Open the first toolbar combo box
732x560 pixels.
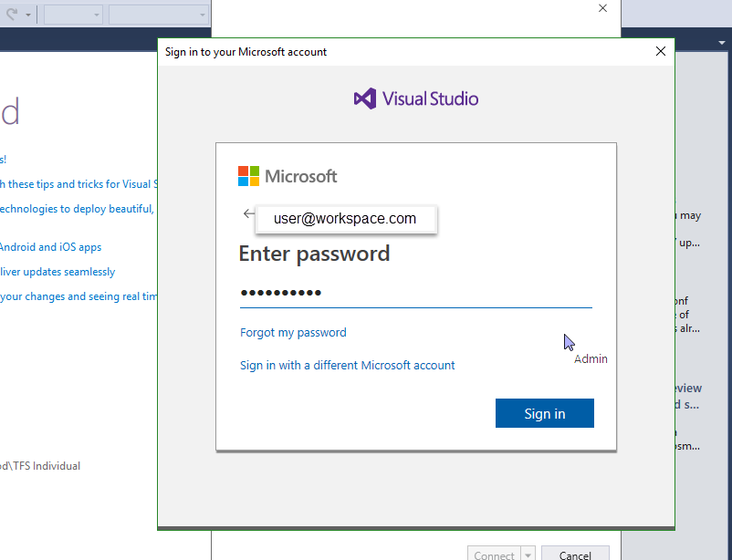coord(73,15)
